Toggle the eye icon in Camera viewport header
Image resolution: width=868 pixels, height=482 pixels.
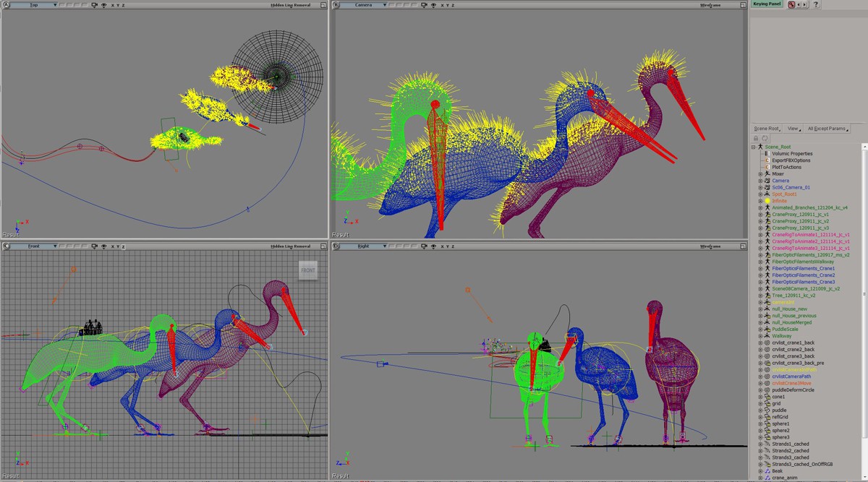pyautogui.click(x=433, y=4)
